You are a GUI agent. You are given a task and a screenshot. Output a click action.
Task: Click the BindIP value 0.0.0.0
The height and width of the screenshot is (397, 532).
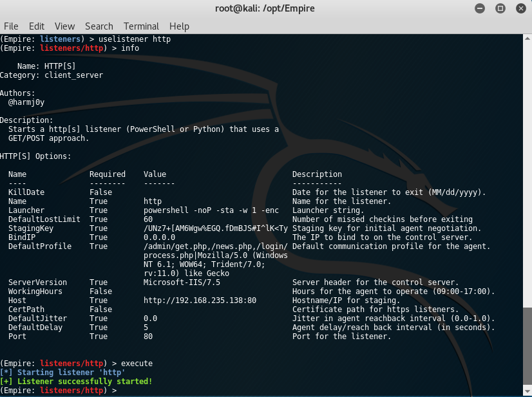pyautogui.click(x=159, y=237)
